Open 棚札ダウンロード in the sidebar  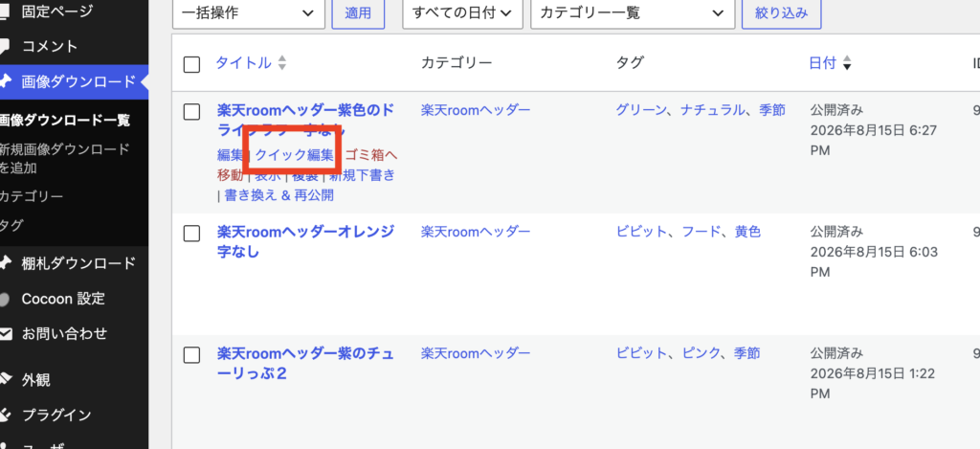(78, 262)
